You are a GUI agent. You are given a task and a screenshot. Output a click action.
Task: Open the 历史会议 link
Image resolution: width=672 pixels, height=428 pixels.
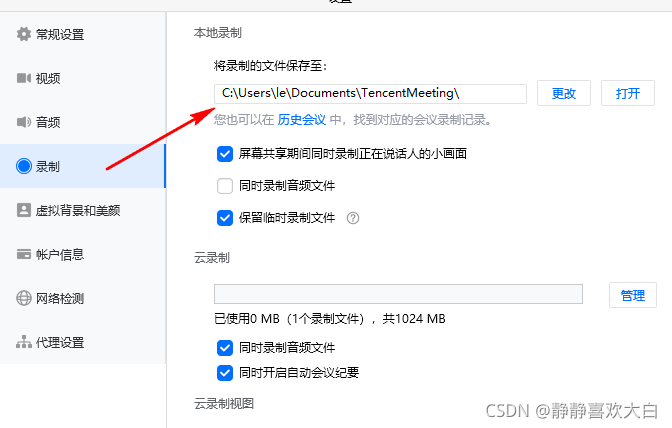[302, 120]
